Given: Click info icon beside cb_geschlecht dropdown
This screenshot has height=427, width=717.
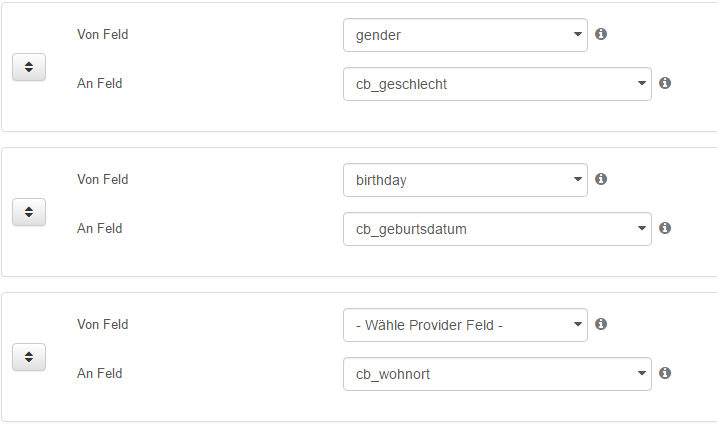Looking at the screenshot, I should [665, 83].
